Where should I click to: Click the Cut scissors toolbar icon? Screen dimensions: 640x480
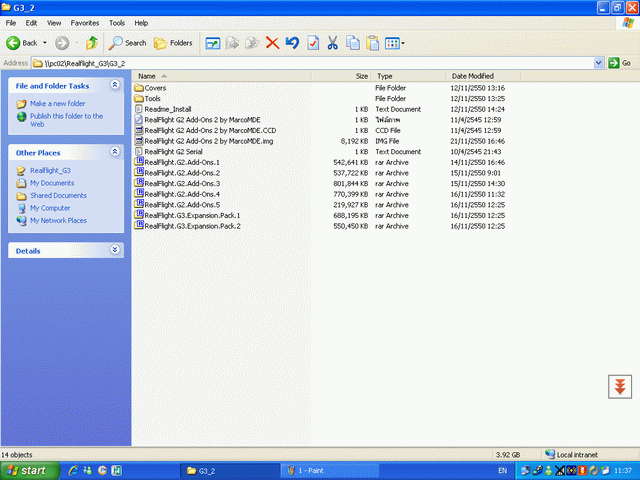[333, 43]
